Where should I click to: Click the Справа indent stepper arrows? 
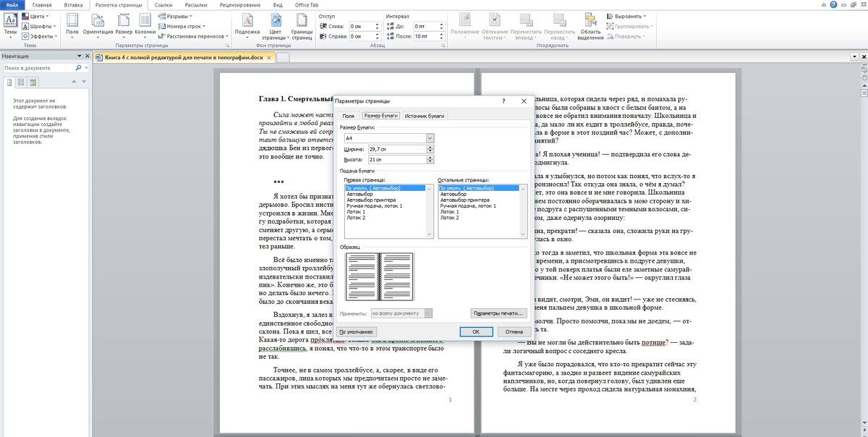375,35
